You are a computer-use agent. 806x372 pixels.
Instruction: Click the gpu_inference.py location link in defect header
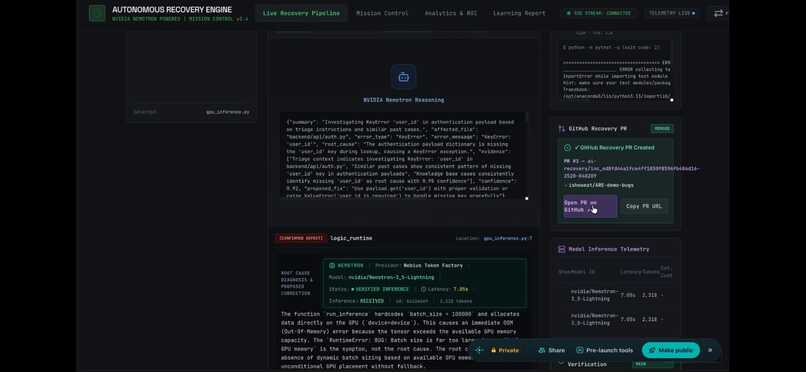(508, 238)
